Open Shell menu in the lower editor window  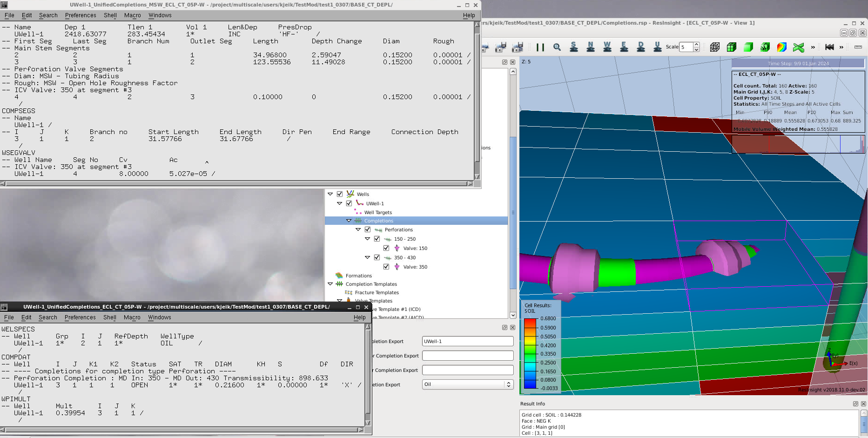coord(110,317)
